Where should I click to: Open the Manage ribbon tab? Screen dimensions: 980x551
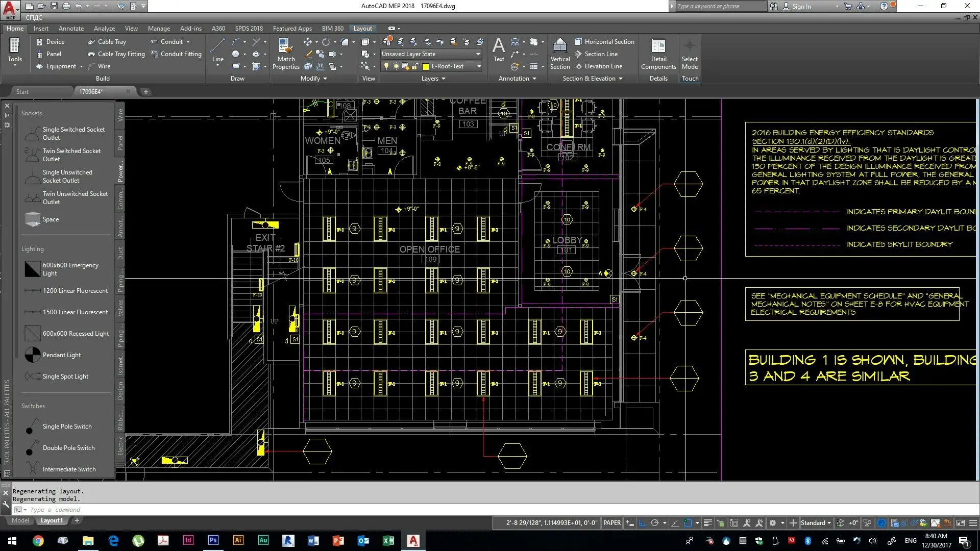159,29
